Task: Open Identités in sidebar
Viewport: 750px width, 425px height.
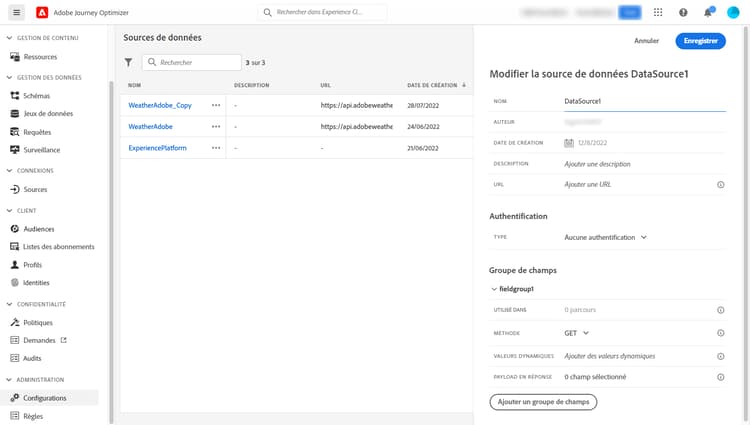Action: tap(36, 283)
